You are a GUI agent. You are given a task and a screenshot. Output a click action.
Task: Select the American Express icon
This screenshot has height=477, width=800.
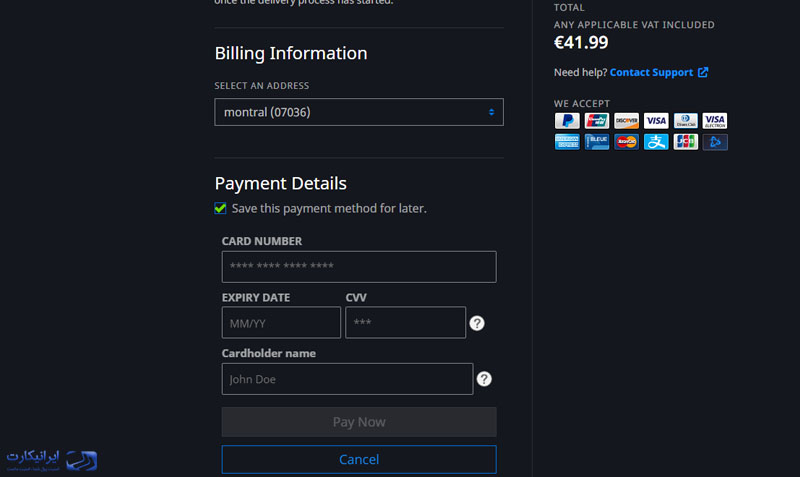coord(567,142)
